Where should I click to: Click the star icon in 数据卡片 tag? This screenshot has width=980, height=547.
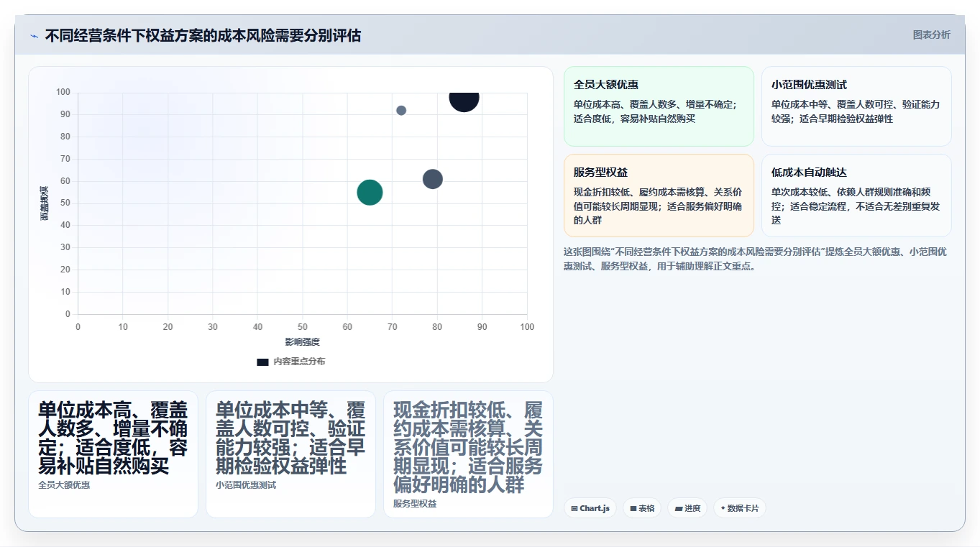coord(723,508)
